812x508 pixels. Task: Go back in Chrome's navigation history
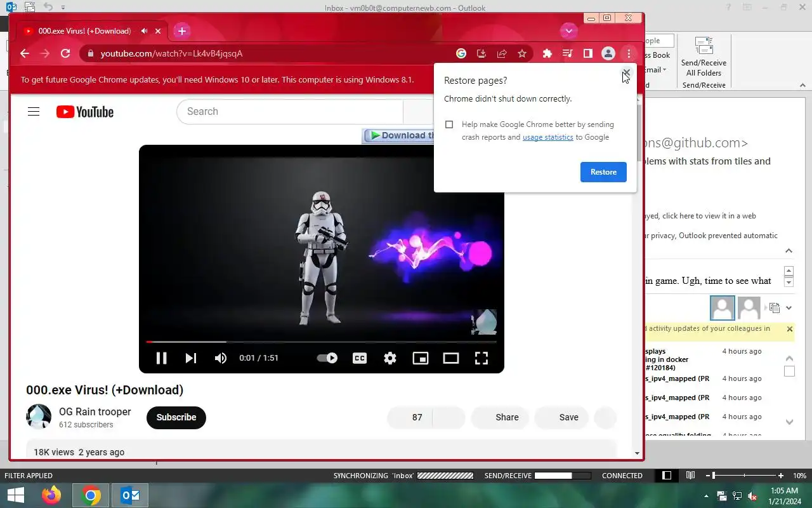[x=25, y=53]
